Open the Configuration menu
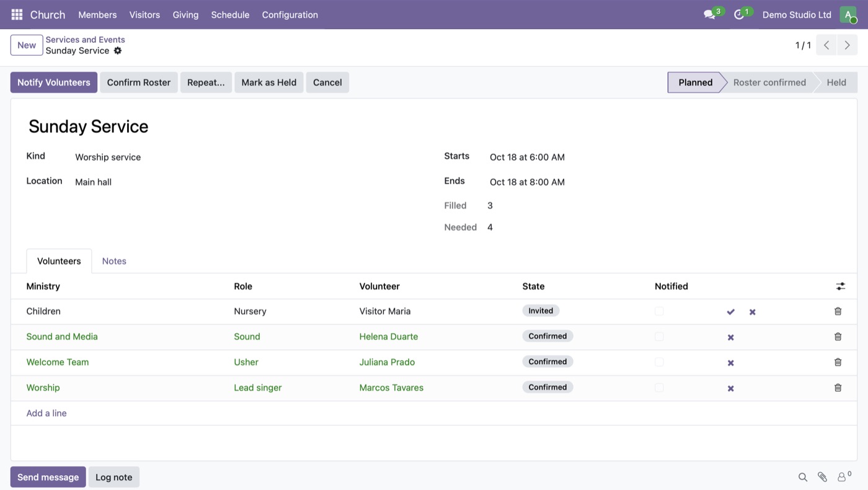The image size is (868, 490). (x=290, y=15)
